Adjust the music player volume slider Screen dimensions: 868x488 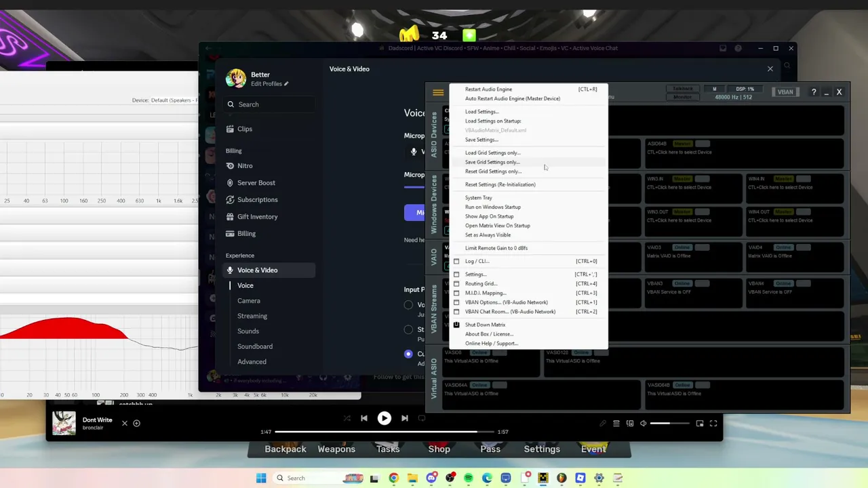click(670, 424)
